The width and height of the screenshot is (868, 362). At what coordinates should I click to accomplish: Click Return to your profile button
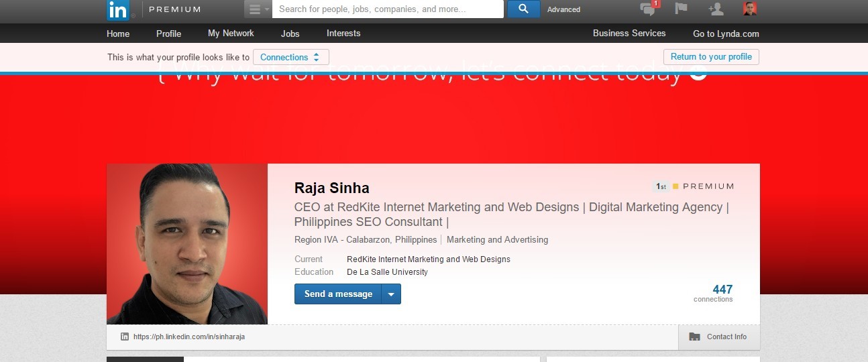coord(711,57)
